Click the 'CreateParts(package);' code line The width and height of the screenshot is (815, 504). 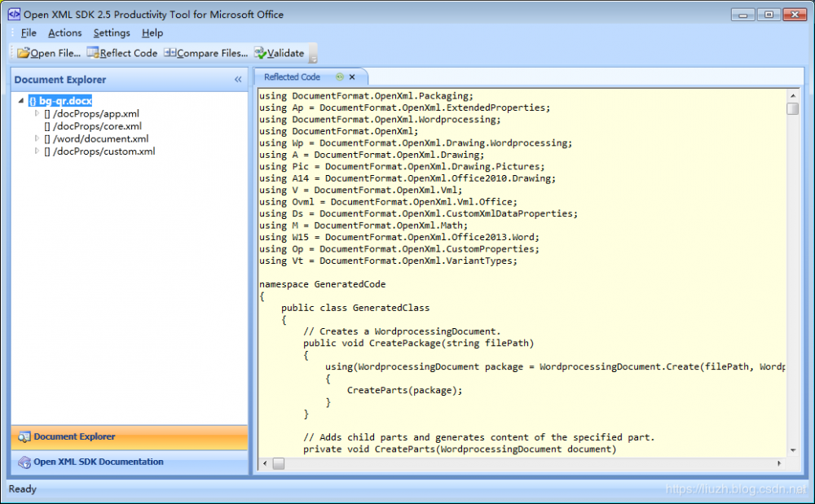404,390
